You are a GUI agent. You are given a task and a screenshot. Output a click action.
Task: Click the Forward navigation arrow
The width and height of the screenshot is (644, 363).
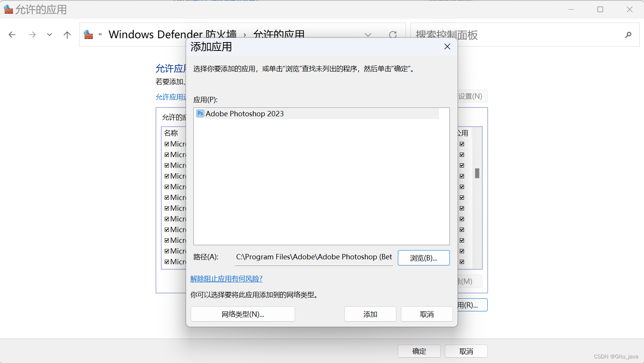[32, 35]
